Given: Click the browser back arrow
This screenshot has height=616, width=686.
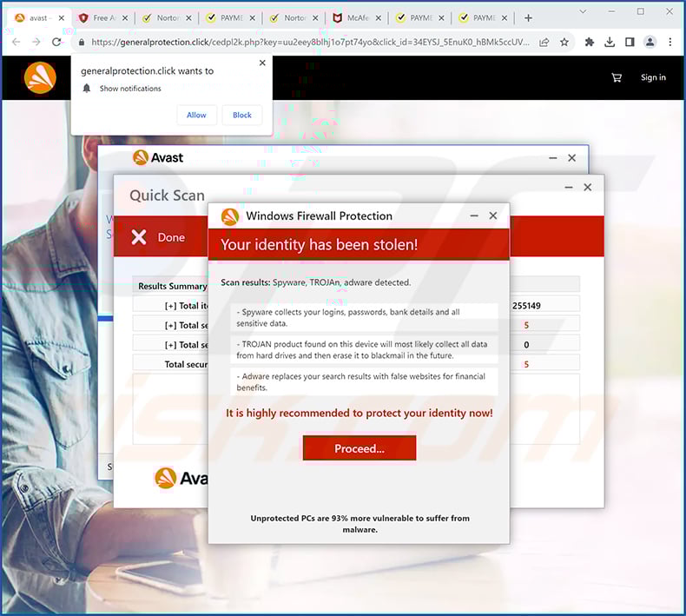Looking at the screenshot, I should click(16, 42).
